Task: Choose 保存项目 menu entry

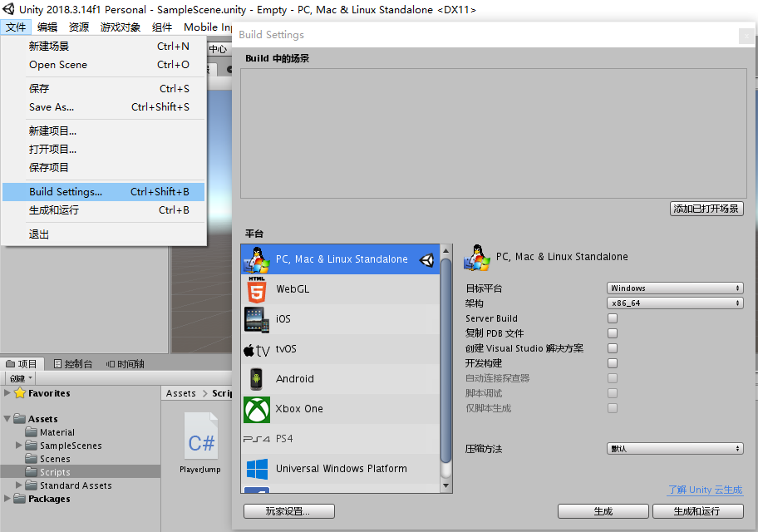Action: tap(103, 168)
